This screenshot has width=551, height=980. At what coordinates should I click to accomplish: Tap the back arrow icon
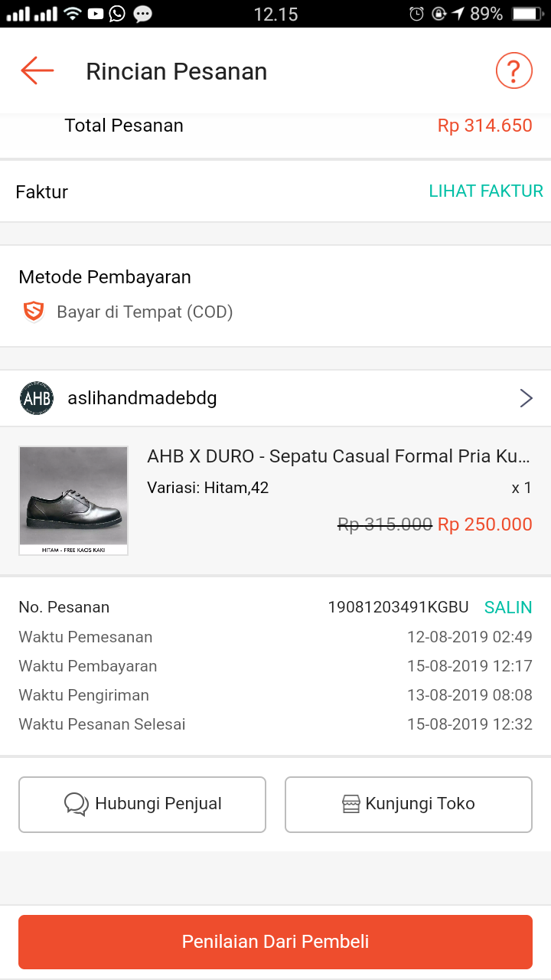[37, 70]
